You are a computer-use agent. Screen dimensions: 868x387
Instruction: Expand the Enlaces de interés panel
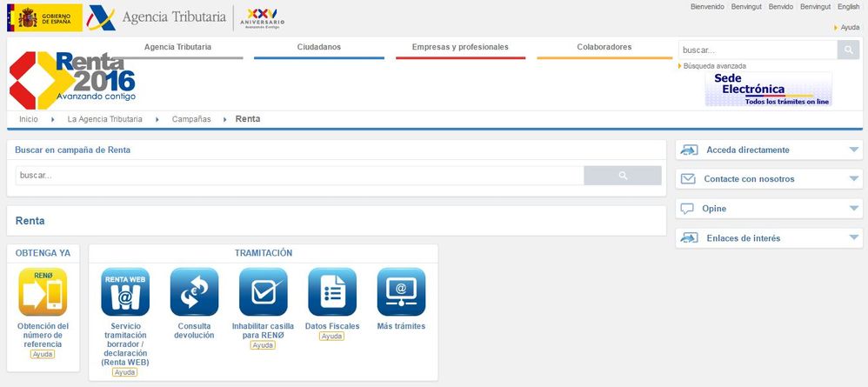pyautogui.click(x=769, y=237)
